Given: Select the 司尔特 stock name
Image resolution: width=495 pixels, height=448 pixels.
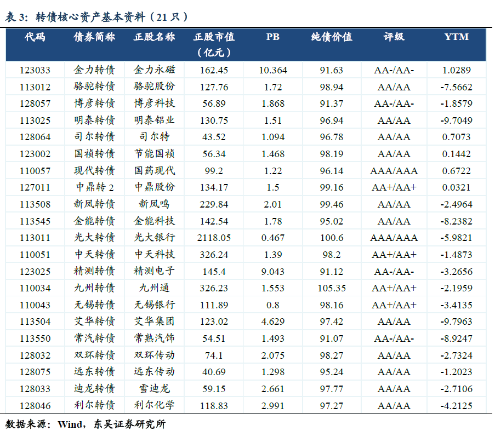Looking at the screenshot, I should [155, 136].
